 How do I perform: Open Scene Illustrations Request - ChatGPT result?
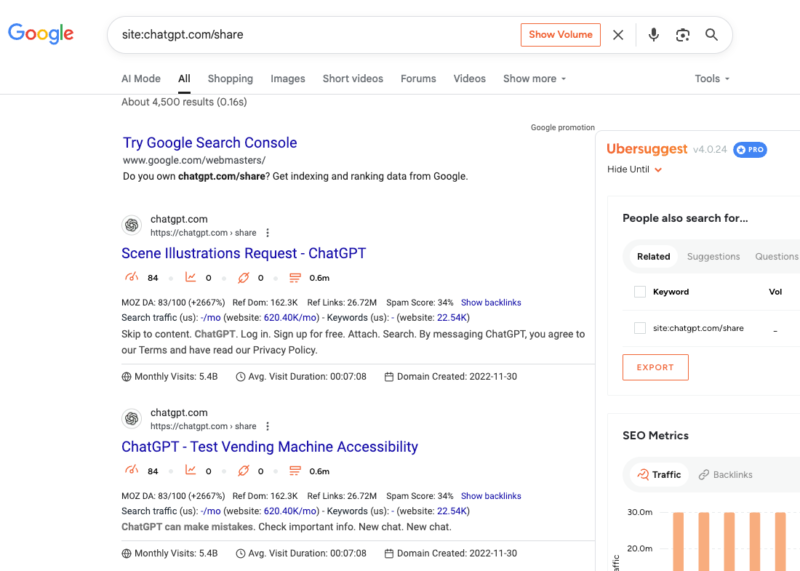pos(243,254)
